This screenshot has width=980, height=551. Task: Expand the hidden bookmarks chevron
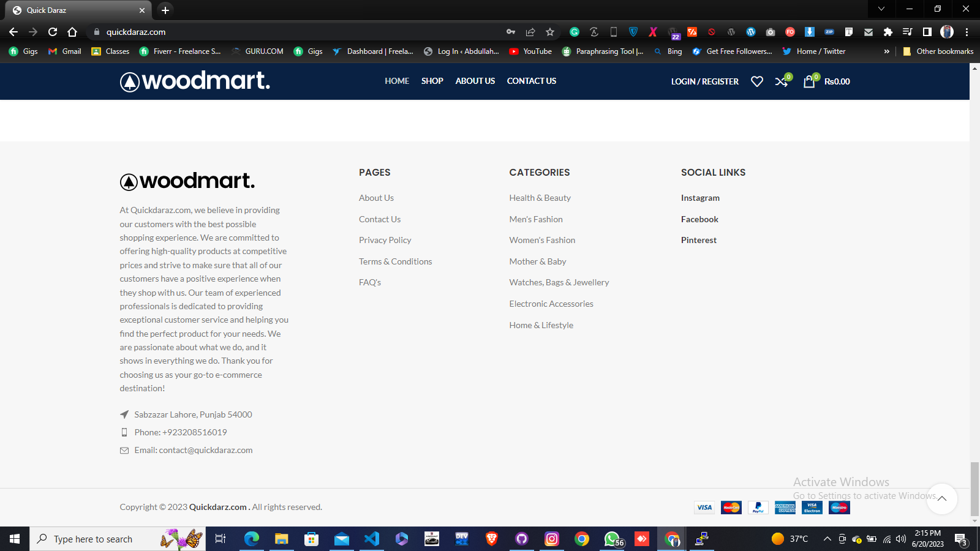point(886,51)
